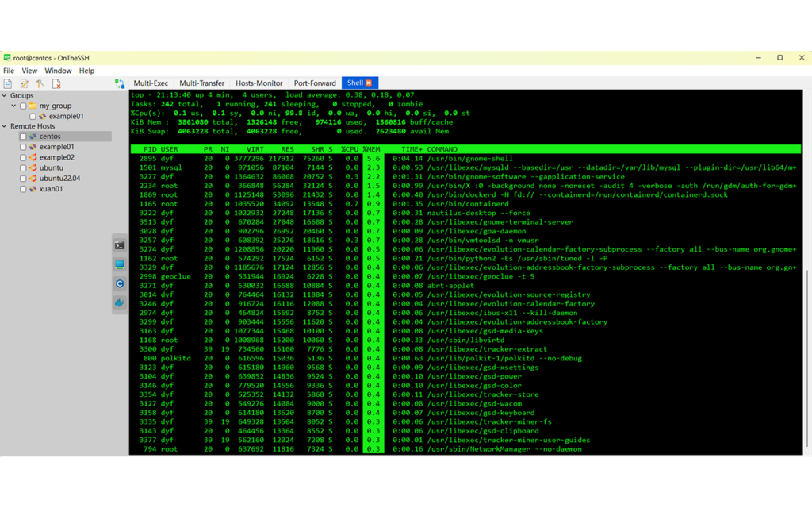
Task: Click the blue C icon in the sidebar
Action: (x=120, y=283)
